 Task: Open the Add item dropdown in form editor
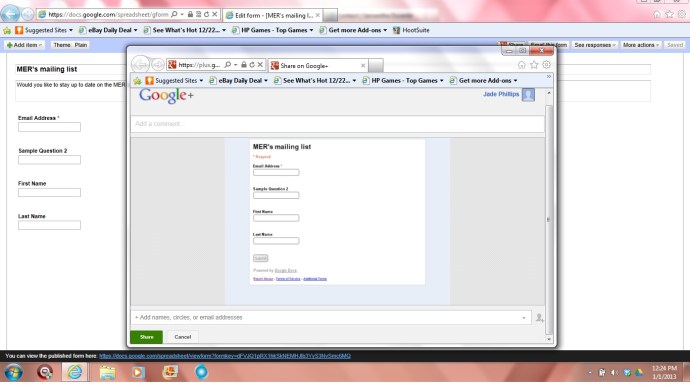coord(24,45)
